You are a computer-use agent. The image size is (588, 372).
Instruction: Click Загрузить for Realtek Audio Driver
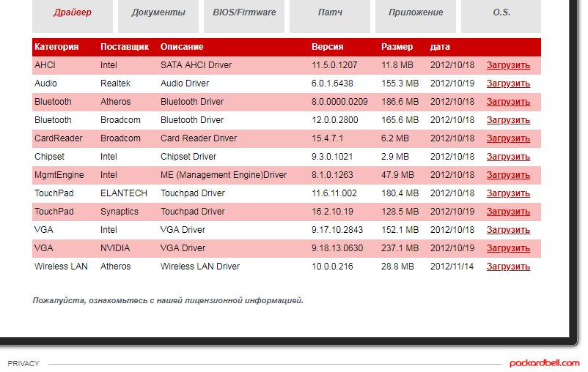508,83
